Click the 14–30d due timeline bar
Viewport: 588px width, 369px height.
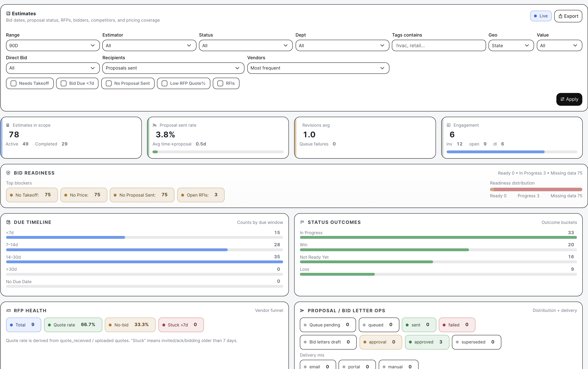click(145, 262)
